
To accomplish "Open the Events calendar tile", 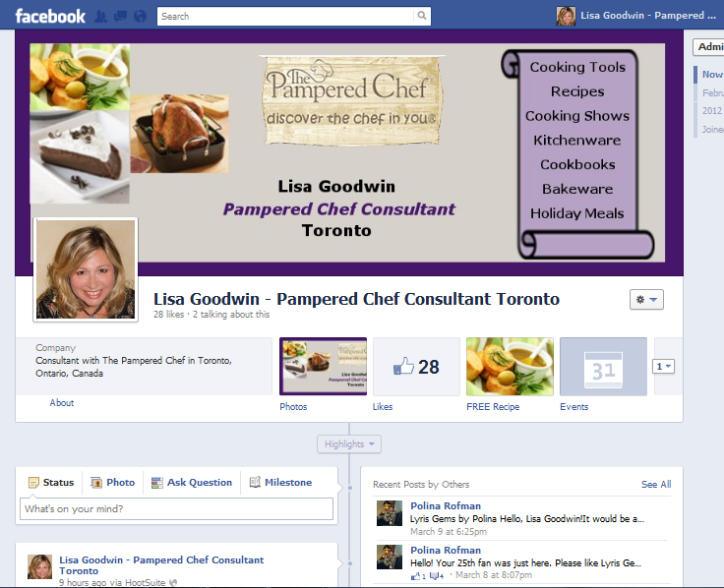I will point(603,367).
